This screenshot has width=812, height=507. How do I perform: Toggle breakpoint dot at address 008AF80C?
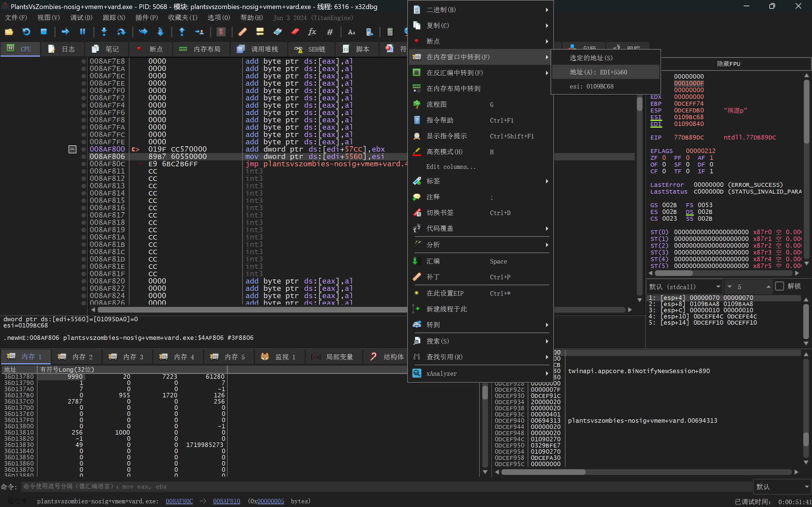[83, 164]
